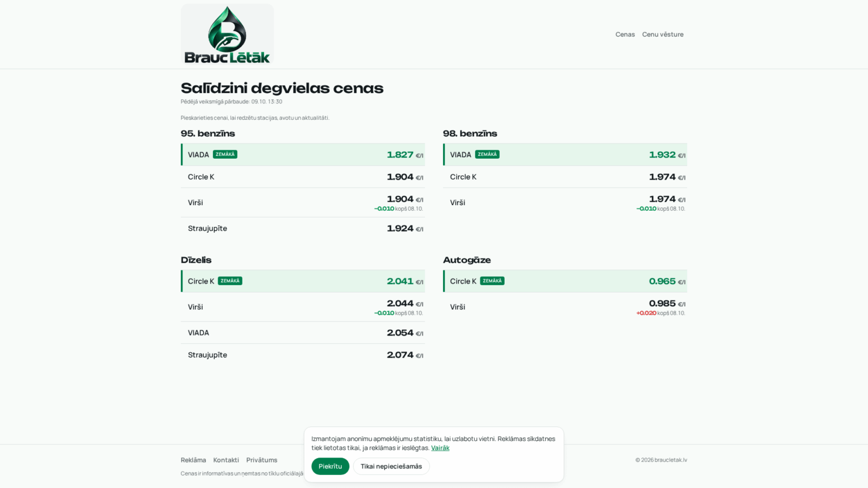Select Straujupīte row under Dīzelis
This screenshot has height=488, width=868.
pos(303,355)
